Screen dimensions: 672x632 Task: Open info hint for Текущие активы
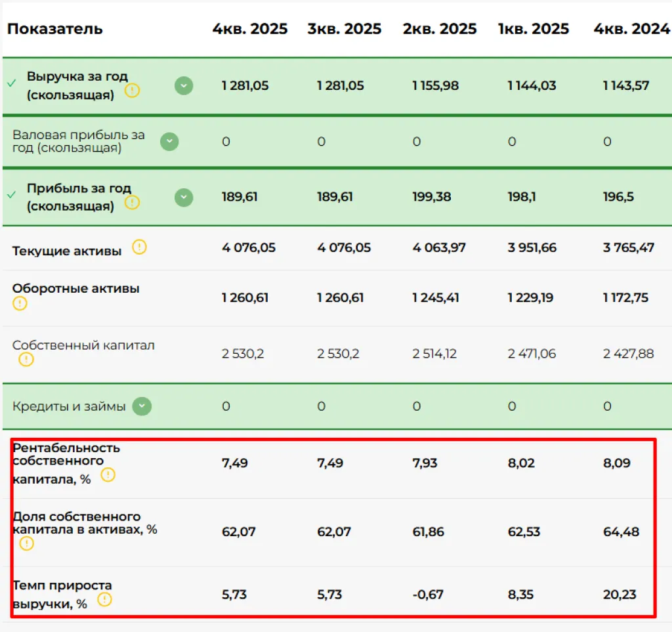(139, 247)
